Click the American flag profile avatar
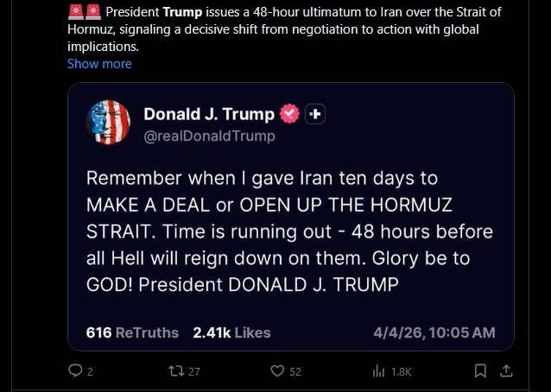Image resolution: width=551 pixels, height=392 pixels. pyautogui.click(x=108, y=123)
